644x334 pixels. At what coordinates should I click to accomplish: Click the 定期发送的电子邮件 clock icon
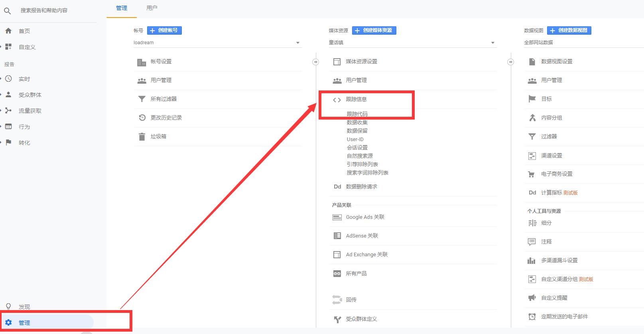[x=532, y=316]
